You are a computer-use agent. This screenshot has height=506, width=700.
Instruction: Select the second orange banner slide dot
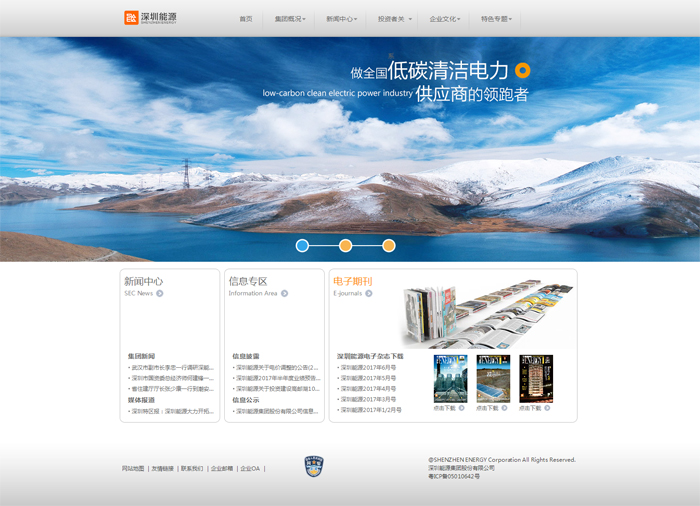tap(345, 245)
